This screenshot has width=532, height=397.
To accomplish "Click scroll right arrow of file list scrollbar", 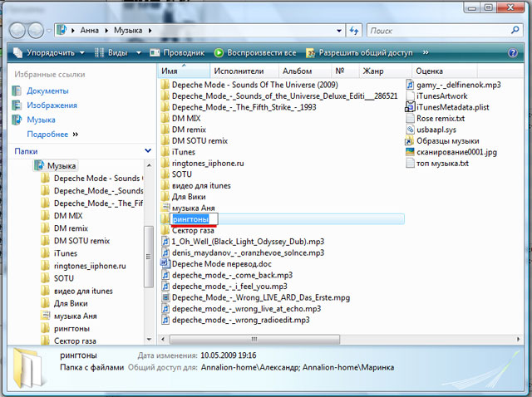I will coord(518,339).
